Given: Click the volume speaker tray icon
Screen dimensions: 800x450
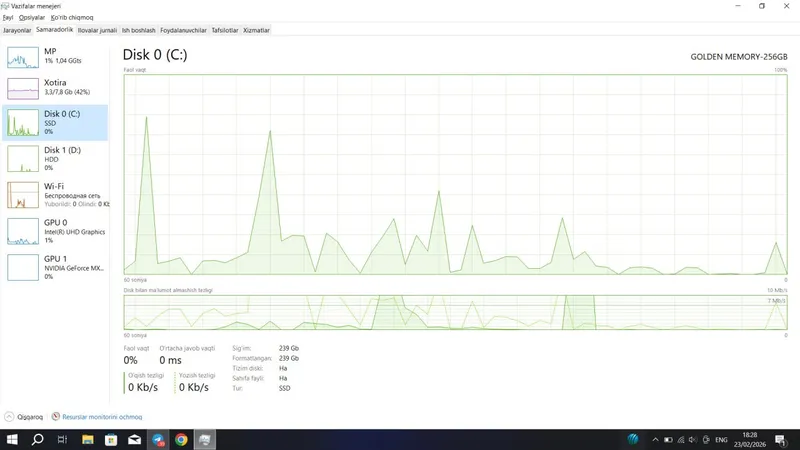Looking at the screenshot, I should pos(693,439).
